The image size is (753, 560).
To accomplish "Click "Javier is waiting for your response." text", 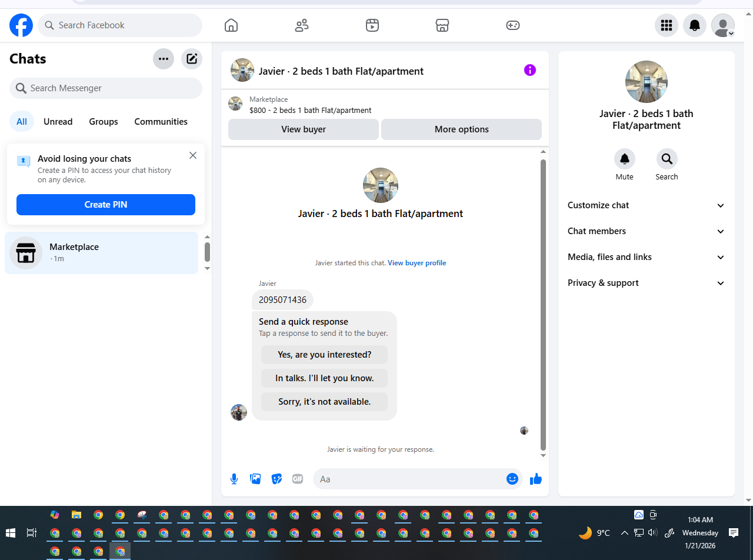I will [381, 449].
